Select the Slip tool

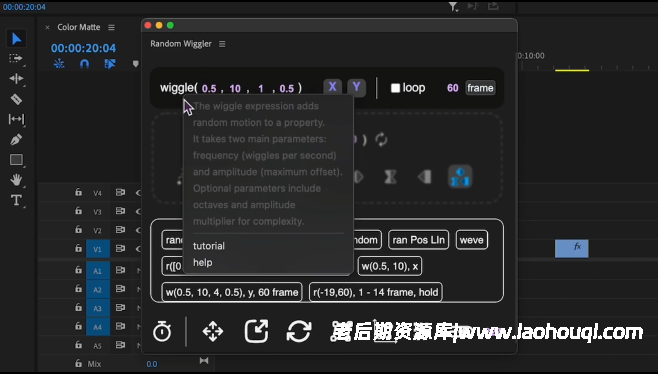coord(16,119)
